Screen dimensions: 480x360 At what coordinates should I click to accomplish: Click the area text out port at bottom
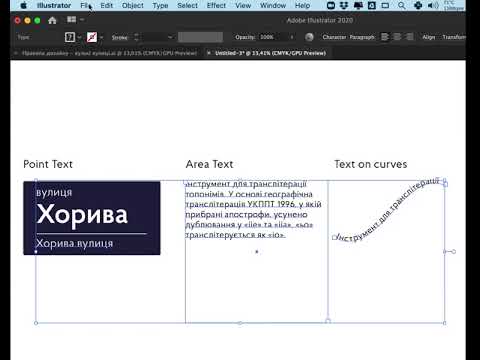click(328, 321)
